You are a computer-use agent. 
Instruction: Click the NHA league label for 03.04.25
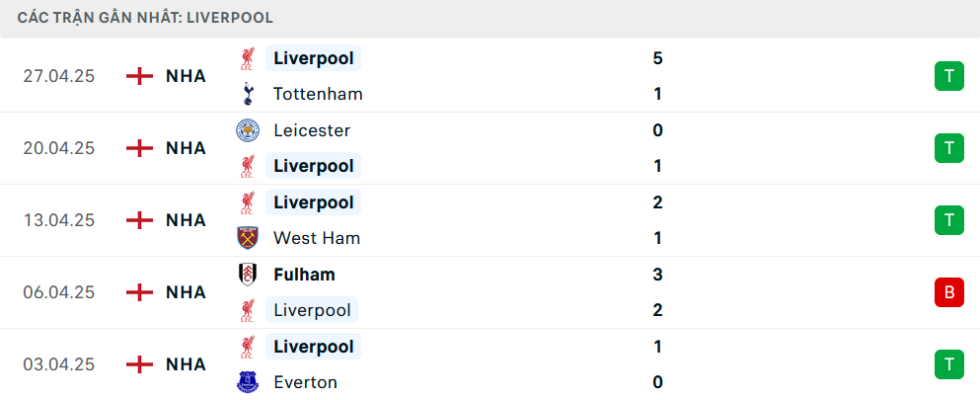[x=186, y=364]
